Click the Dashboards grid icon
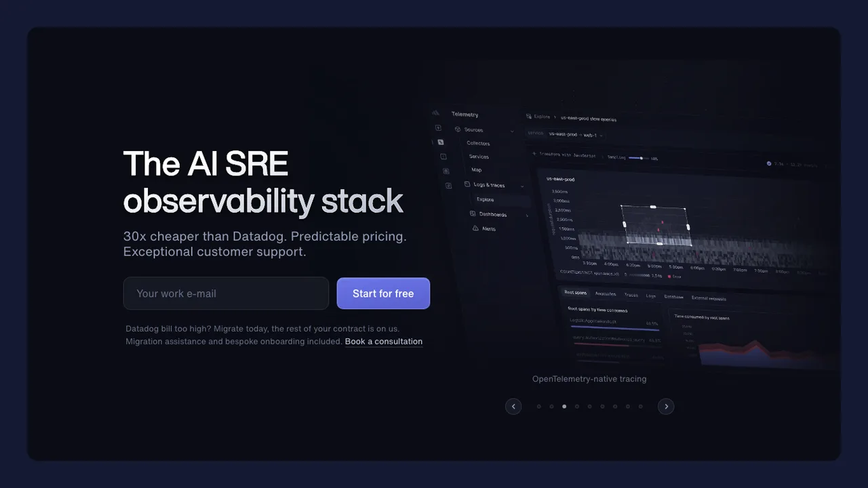 473,213
